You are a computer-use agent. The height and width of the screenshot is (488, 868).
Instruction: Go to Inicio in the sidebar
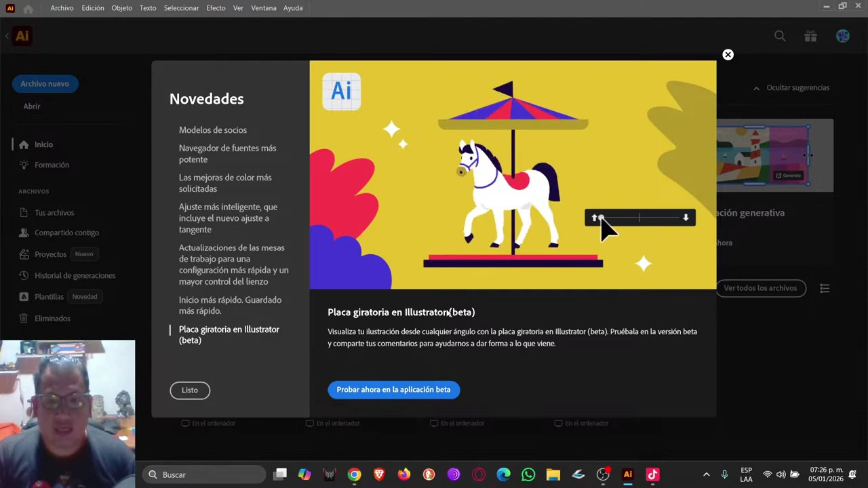point(43,144)
